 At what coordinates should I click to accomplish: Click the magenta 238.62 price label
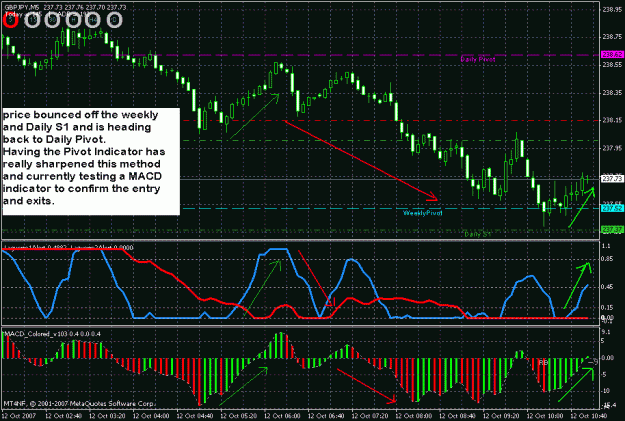tap(612, 55)
